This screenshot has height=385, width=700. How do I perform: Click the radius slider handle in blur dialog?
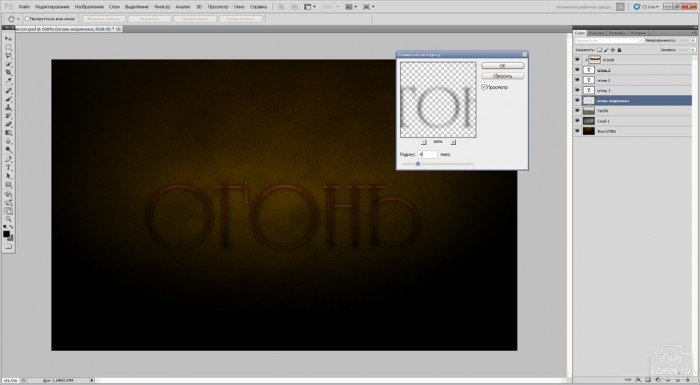point(418,164)
